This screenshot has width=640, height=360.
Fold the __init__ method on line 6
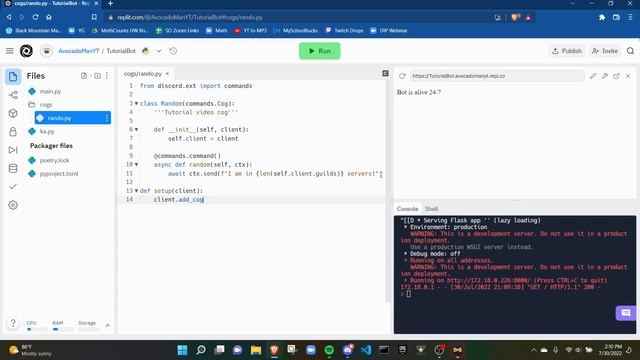pos(136,130)
